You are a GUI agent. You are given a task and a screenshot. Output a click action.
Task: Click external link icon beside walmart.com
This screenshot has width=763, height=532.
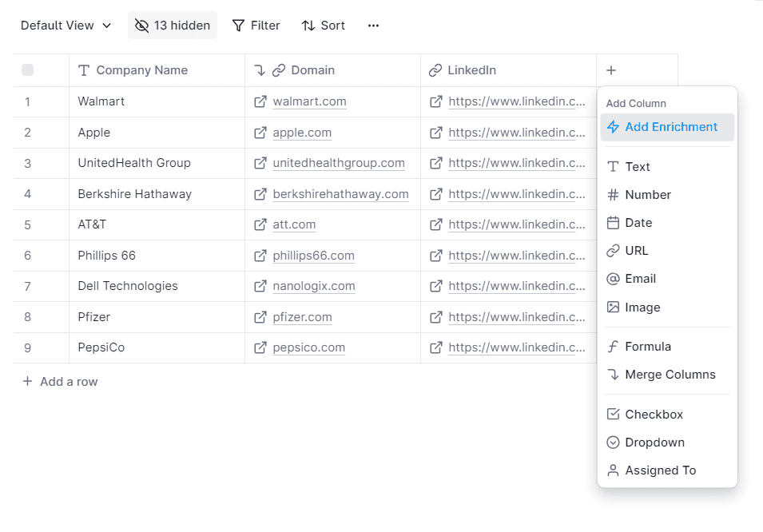[x=260, y=101]
